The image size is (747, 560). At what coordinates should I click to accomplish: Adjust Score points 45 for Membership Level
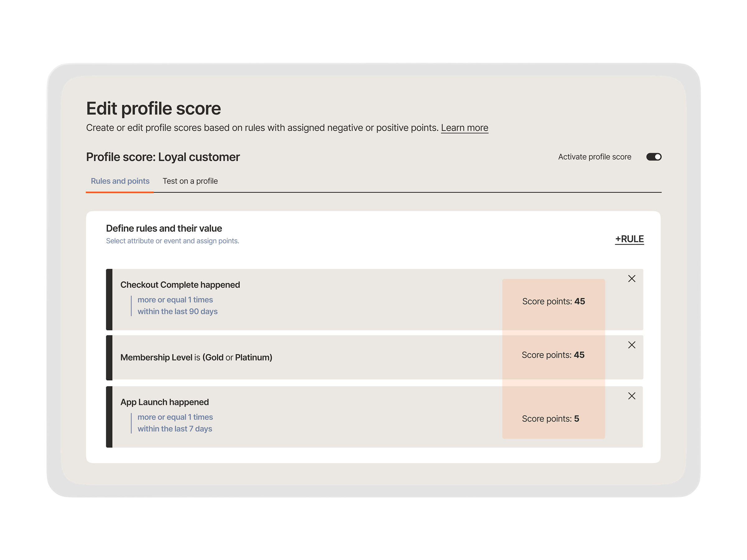click(553, 355)
